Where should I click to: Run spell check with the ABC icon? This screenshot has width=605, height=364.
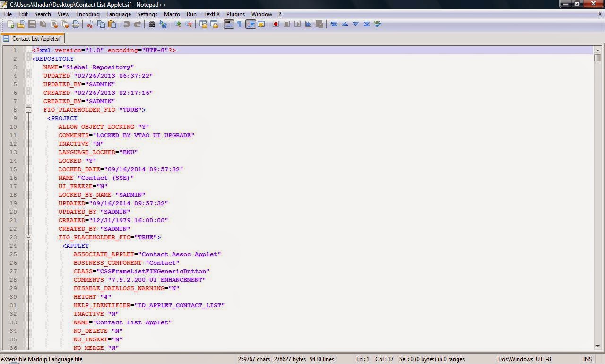(x=377, y=24)
